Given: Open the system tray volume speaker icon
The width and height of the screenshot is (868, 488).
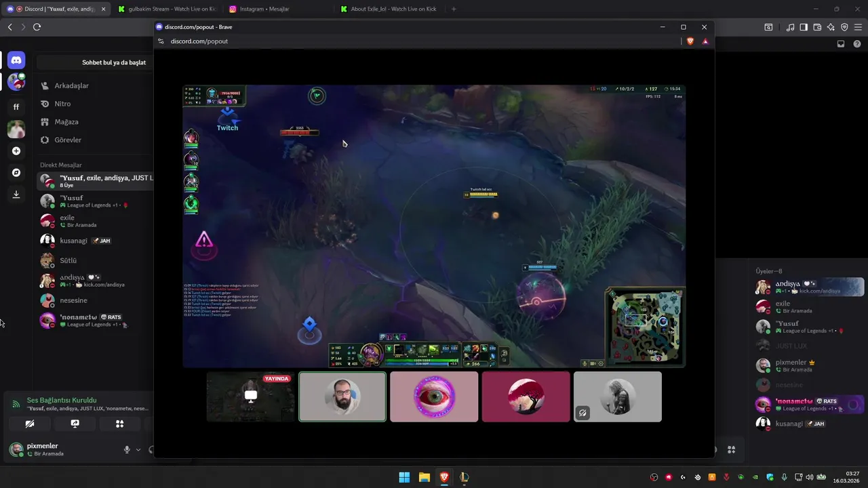Looking at the screenshot, I should (810, 477).
